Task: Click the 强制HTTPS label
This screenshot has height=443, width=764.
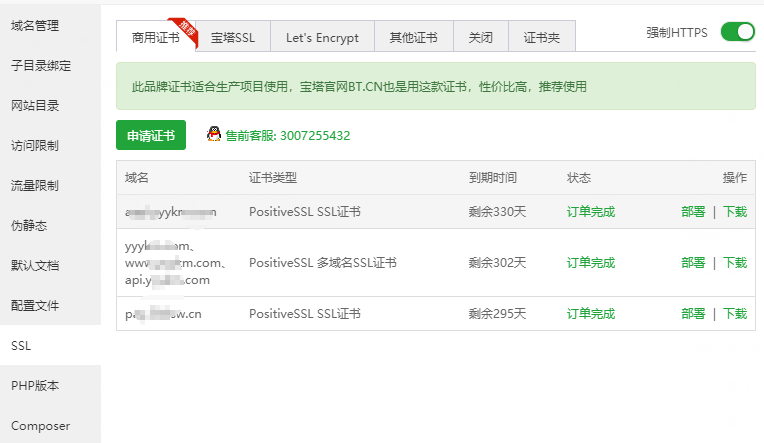Action: (677, 33)
